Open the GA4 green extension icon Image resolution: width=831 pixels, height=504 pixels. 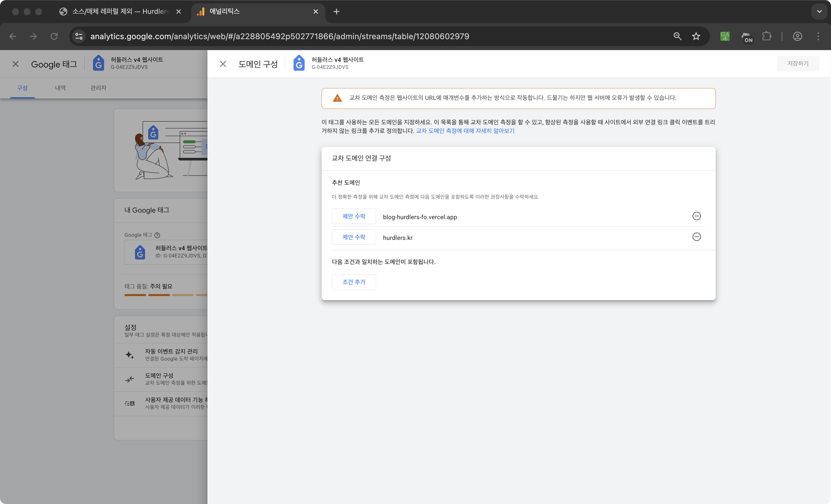click(x=725, y=36)
